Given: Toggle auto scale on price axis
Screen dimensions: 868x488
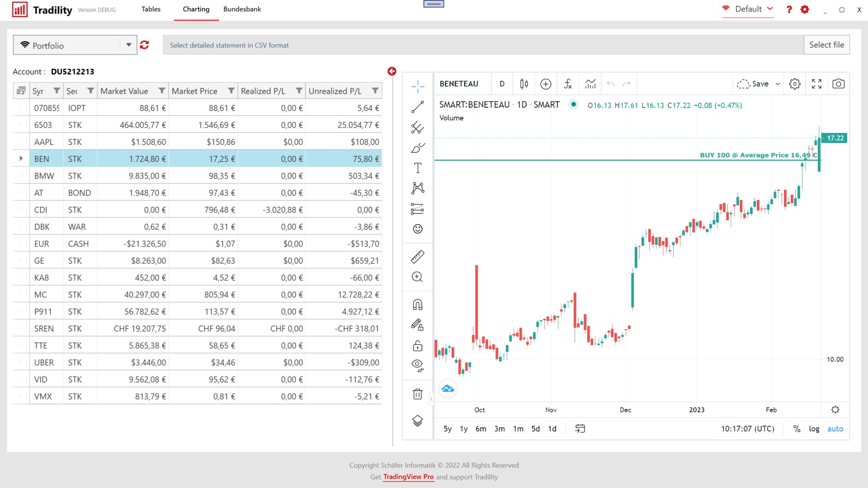Looking at the screenshot, I should tap(835, 429).
